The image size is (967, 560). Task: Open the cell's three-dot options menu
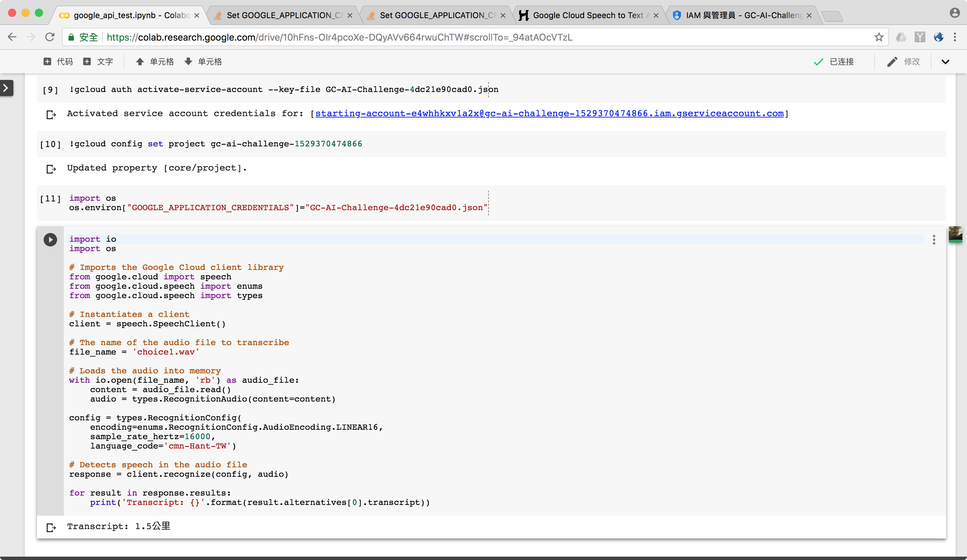934,240
